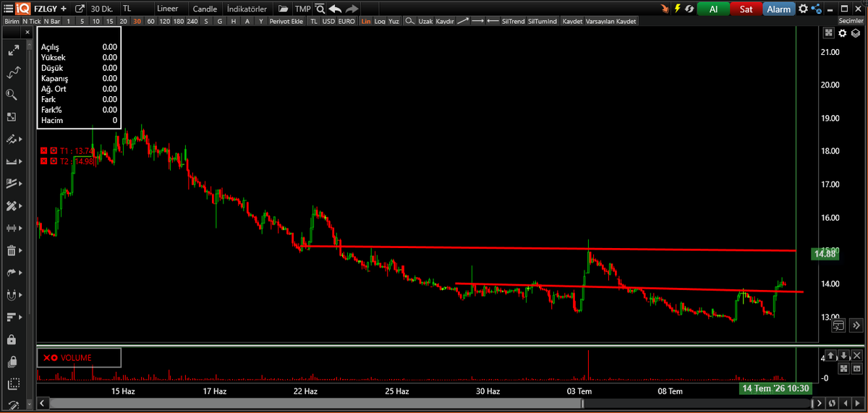The width and height of the screenshot is (868, 413).
Task: Click the blue share icon
Action: (817, 9)
